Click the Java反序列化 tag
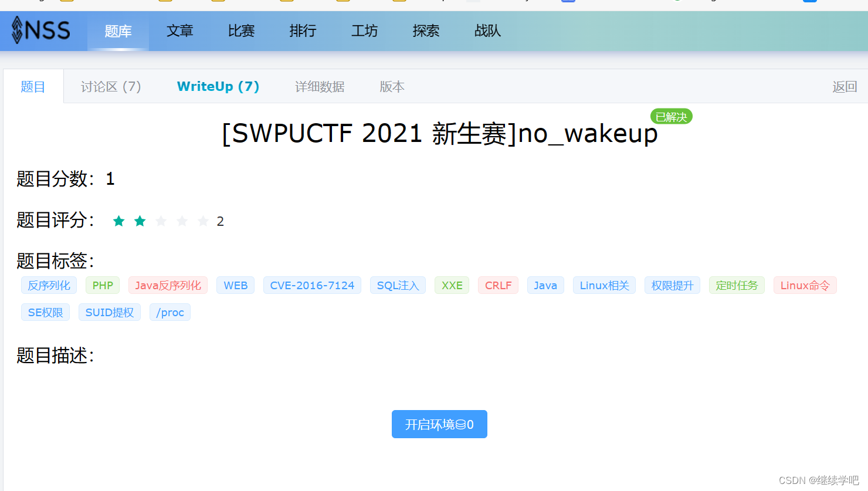Screen dimensions: 868x491 168,286
